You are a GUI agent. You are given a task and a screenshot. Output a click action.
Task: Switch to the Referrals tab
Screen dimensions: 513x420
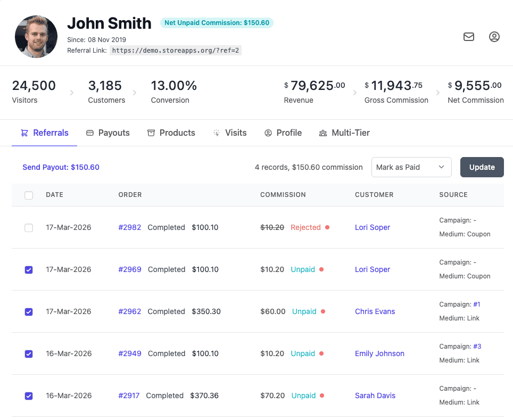[x=45, y=133]
